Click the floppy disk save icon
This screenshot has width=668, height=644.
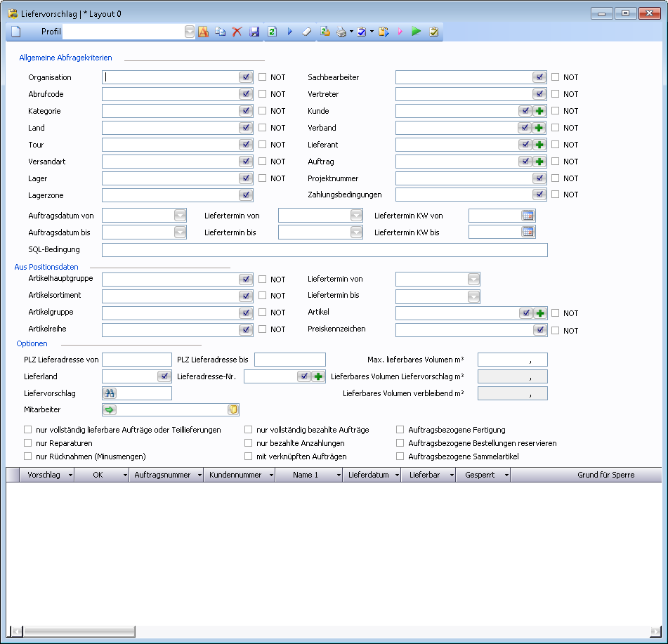(254, 32)
